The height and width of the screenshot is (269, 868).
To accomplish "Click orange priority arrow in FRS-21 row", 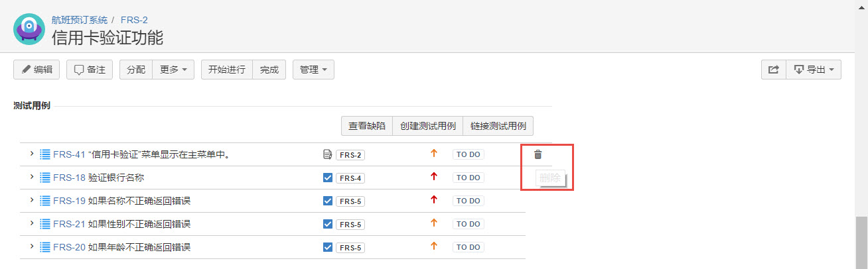I will point(434,223).
